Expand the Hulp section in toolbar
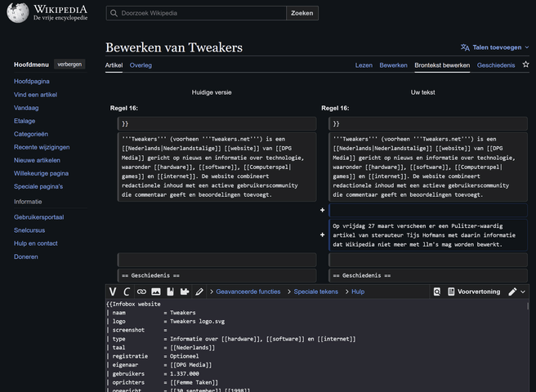Viewport: 536px width, 392px height. tap(355, 292)
